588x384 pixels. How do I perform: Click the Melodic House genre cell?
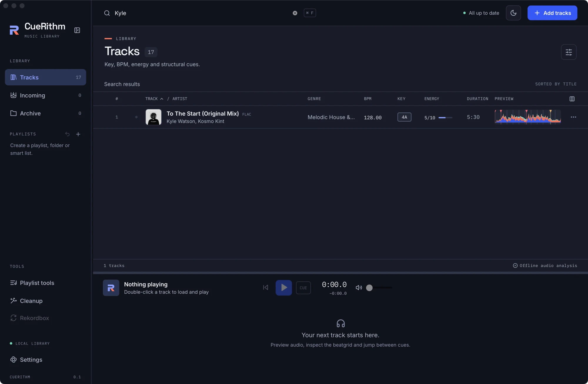tap(331, 117)
